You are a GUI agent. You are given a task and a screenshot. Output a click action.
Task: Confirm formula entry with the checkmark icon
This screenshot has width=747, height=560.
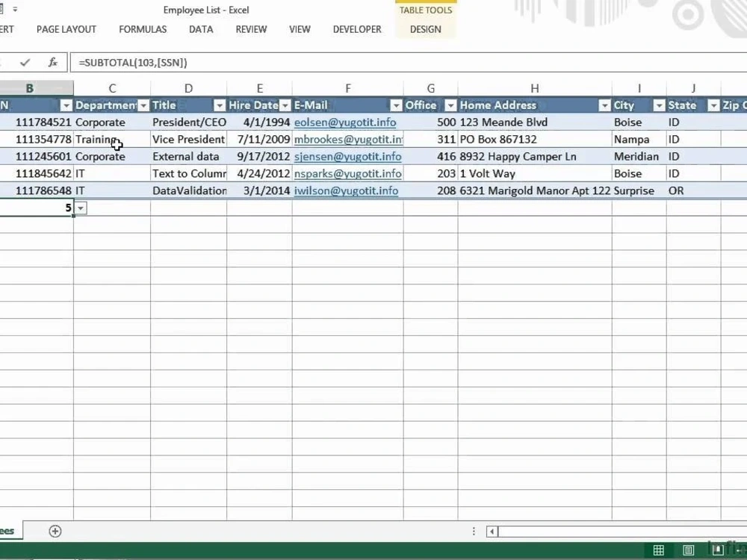pos(25,63)
